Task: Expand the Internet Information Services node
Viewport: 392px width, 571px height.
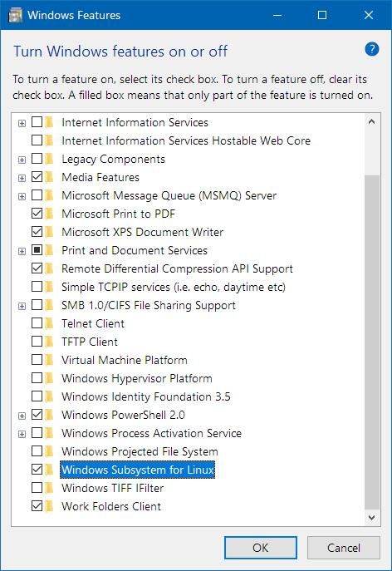Action: click(x=22, y=123)
